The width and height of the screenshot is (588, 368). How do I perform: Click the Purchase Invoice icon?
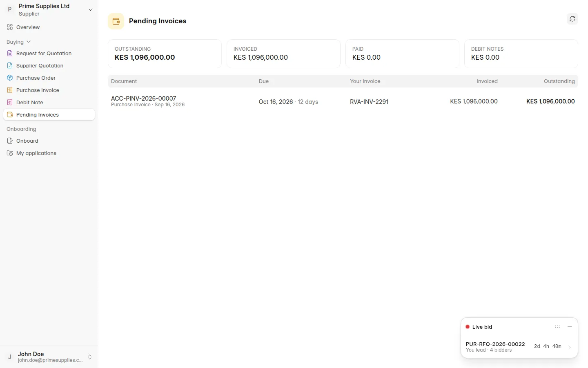[10, 90]
